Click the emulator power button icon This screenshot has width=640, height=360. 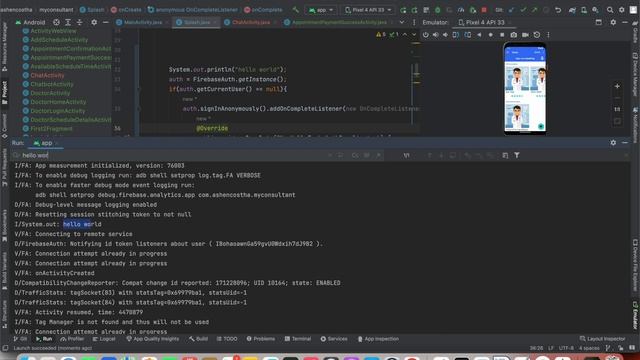point(426,35)
